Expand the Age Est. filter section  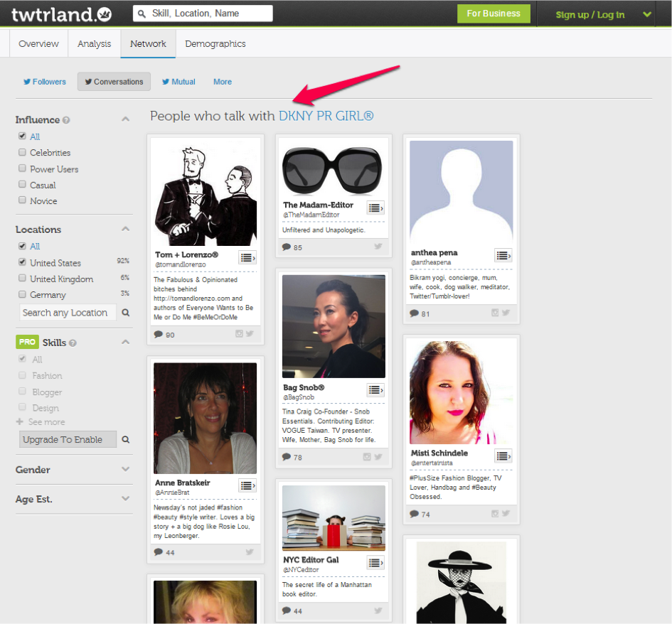pos(125,498)
